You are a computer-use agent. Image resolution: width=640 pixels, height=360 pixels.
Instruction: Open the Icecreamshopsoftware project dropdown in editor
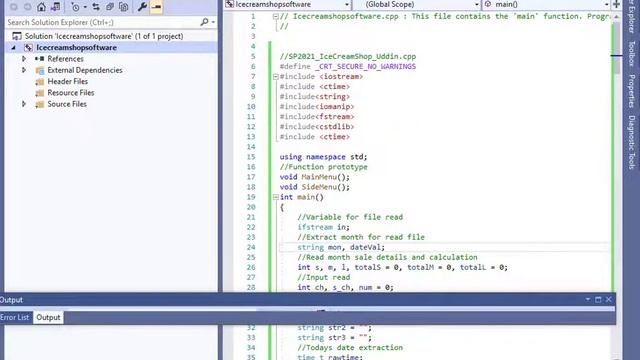(287, 4)
